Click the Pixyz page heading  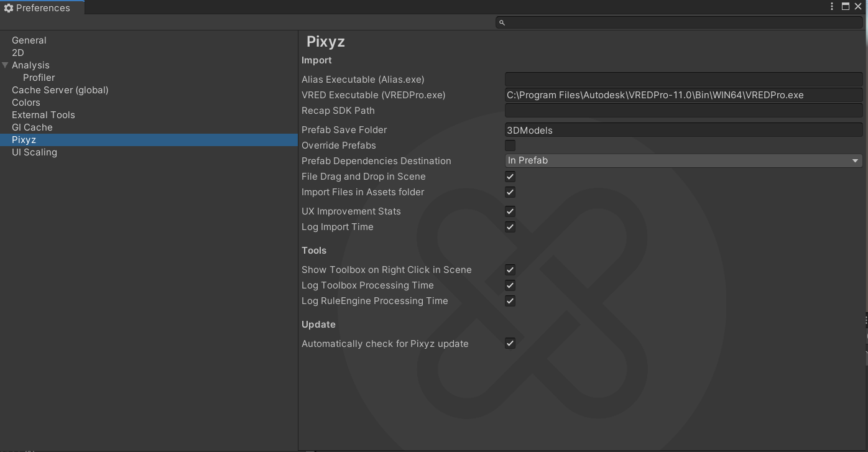click(326, 42)
